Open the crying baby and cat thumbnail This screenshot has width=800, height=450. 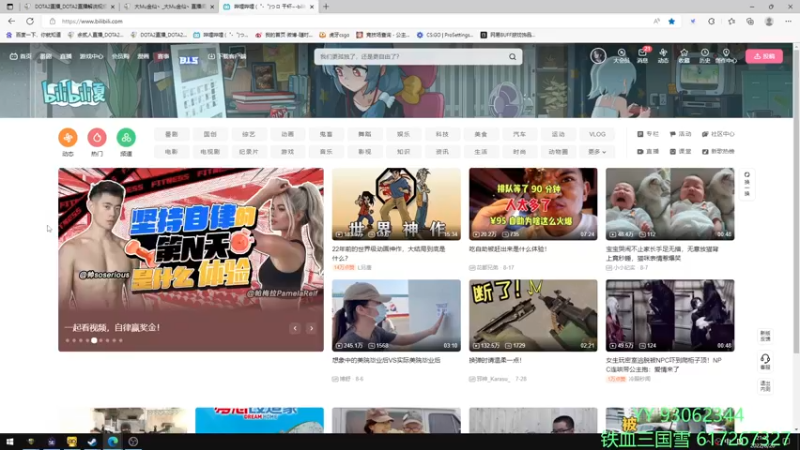(x=670, y=204)
